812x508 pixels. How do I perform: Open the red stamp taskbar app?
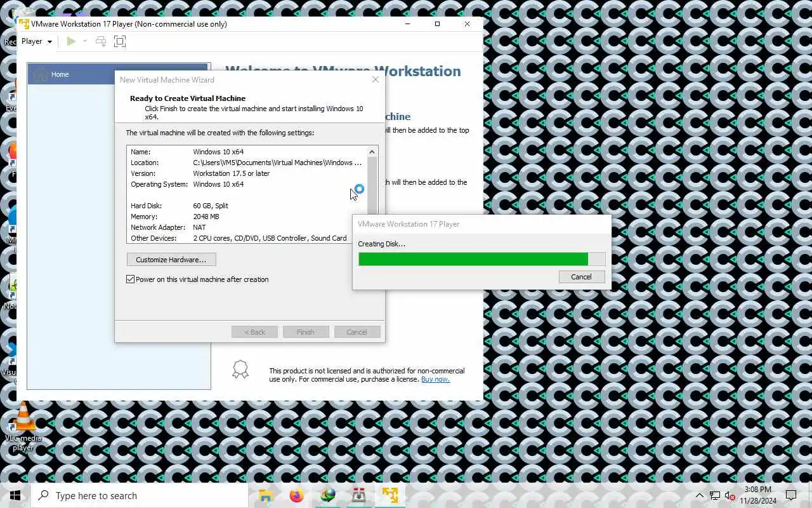coord(359,495)
